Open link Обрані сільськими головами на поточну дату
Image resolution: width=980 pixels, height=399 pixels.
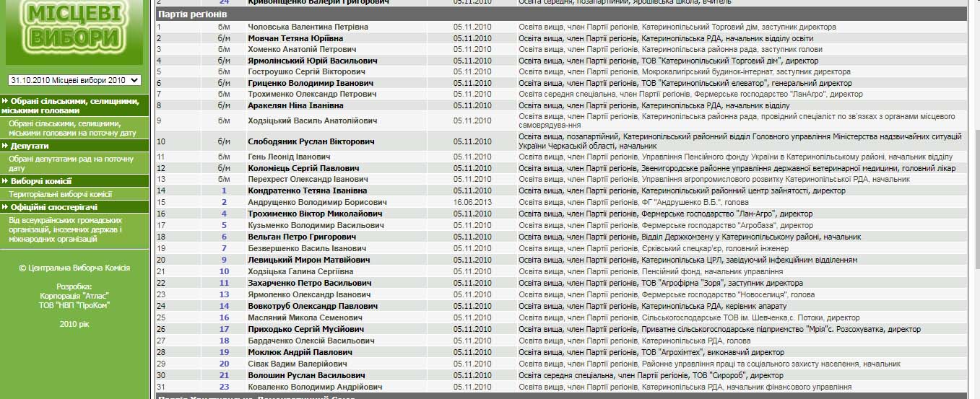[x=72, y=128]
